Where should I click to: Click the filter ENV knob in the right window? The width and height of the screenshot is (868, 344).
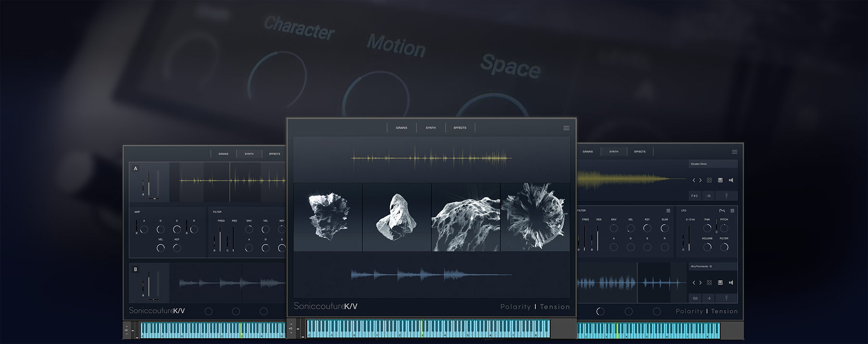pos(614,229)
